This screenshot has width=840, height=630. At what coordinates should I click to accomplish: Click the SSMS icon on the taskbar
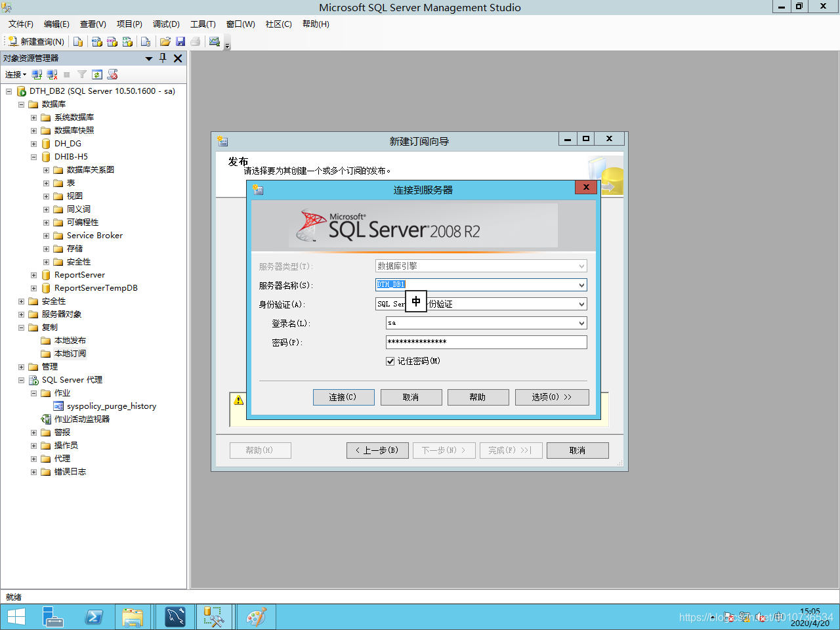(215, 616)
